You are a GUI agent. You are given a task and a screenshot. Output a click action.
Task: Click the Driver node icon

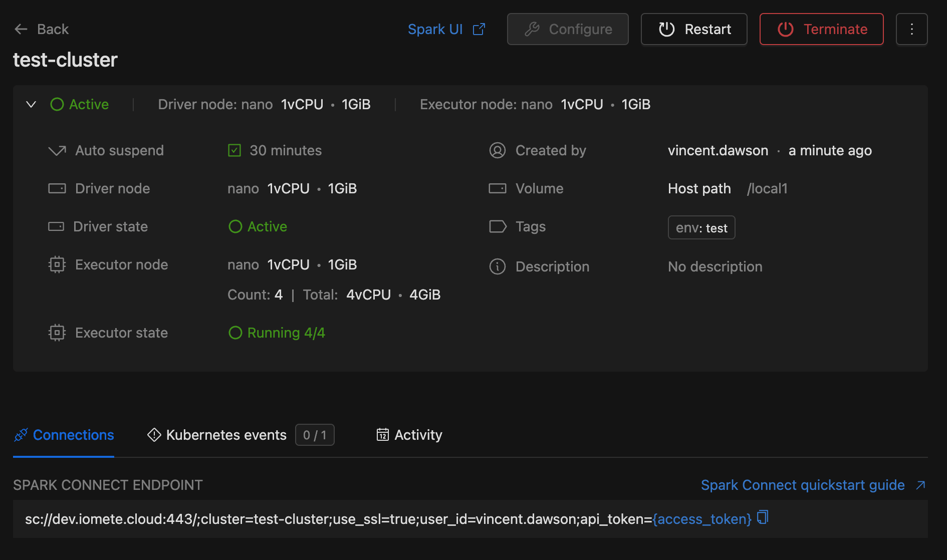[x=57, y=188]
